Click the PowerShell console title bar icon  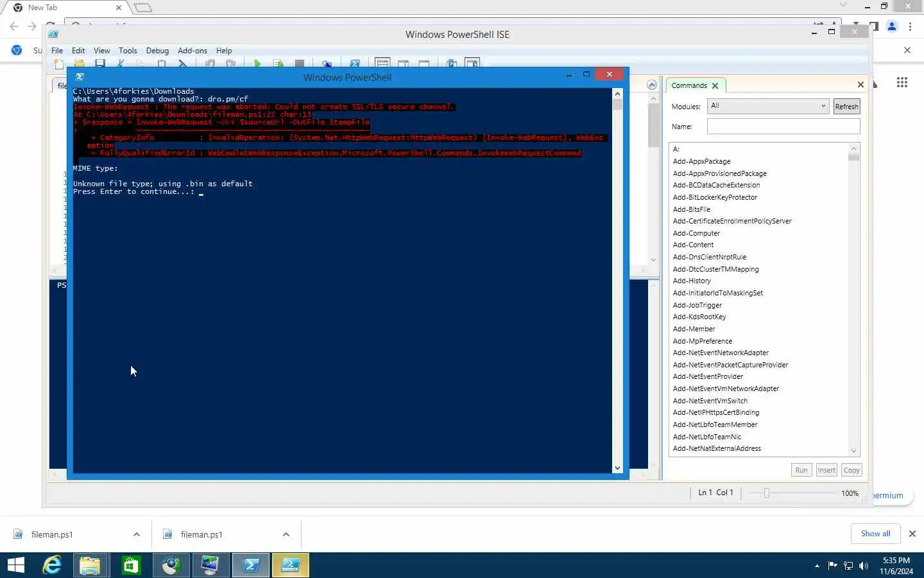tap(80, 76)
